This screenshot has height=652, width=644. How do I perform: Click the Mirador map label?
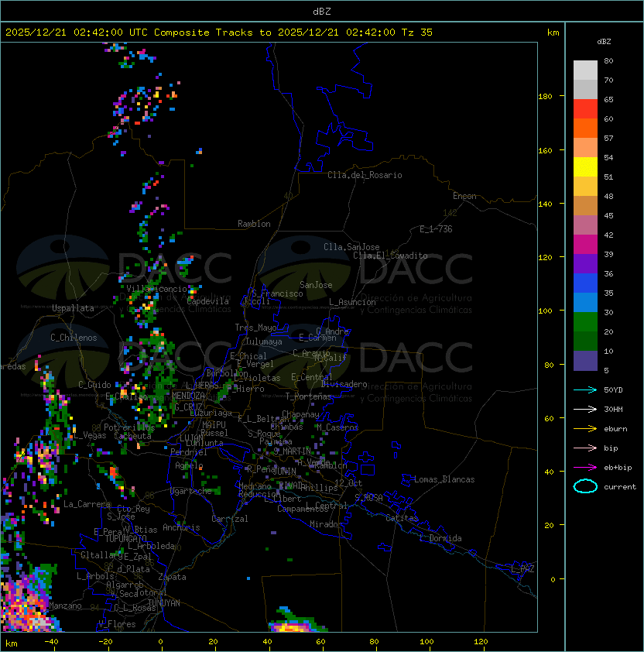click(326, 524)
